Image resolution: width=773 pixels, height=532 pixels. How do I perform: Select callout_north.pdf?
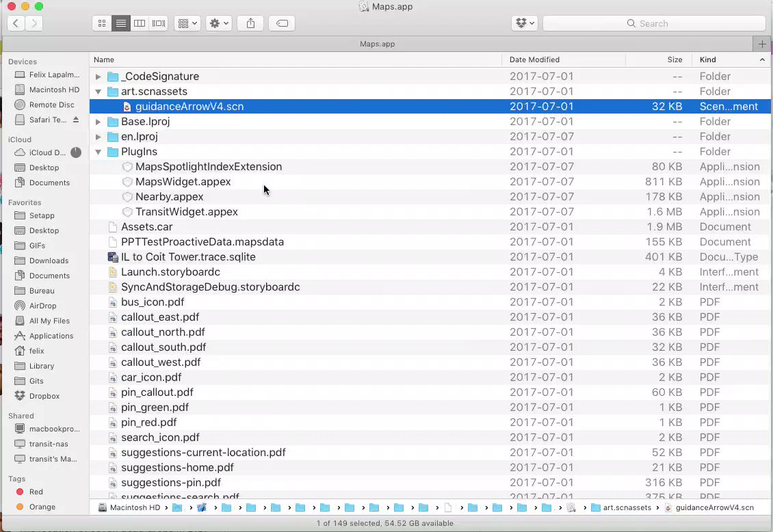tap(163, 332)
